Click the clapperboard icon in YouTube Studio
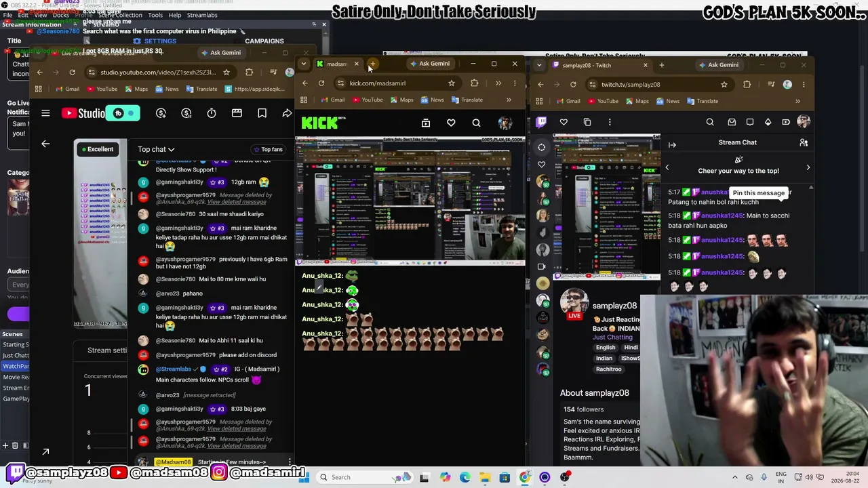Image resolution: width=868 pixels, height=488 pixels. pyautogui.click(x=237, y=113)
